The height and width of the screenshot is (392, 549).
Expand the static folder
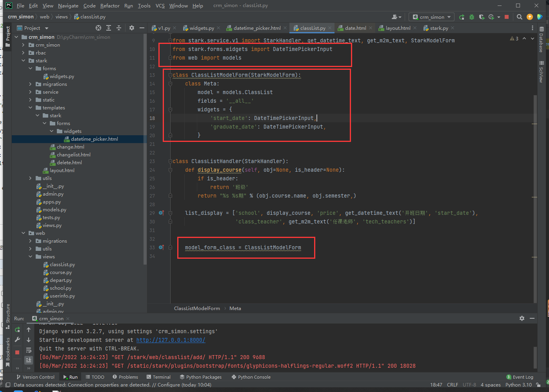click(31, 100)
